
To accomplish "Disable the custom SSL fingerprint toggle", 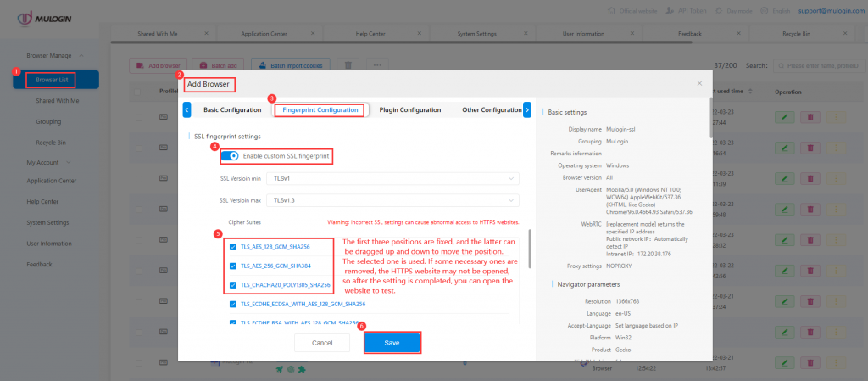I will click(229, 156).
